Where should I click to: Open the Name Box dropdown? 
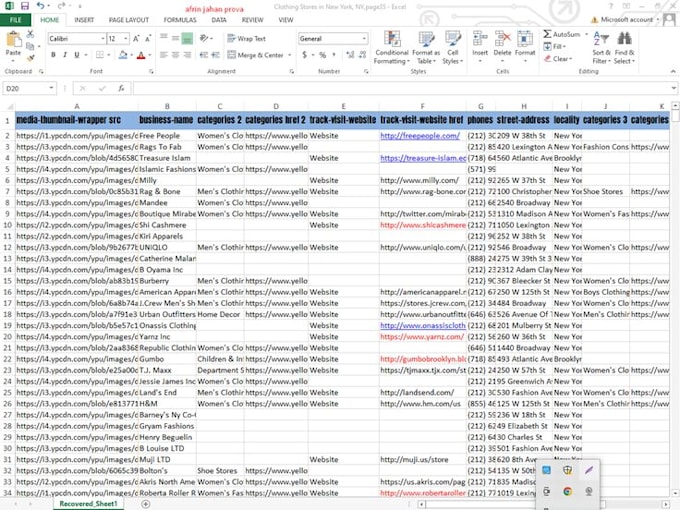(x=51, y=88)
